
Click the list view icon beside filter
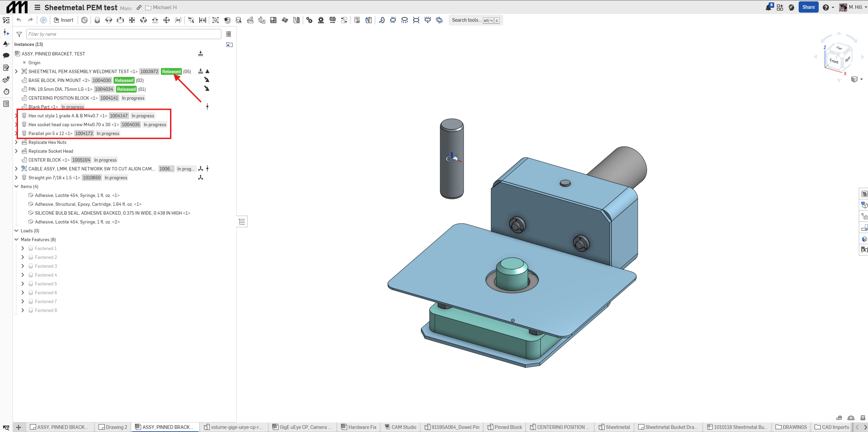pyautogui.click(x=228, y=34)
